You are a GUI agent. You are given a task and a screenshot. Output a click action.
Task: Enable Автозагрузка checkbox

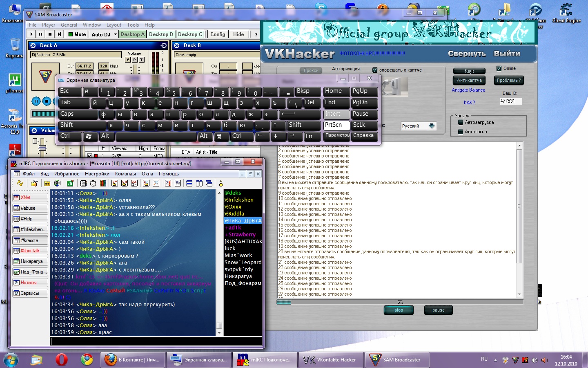(x=461, y=122)
